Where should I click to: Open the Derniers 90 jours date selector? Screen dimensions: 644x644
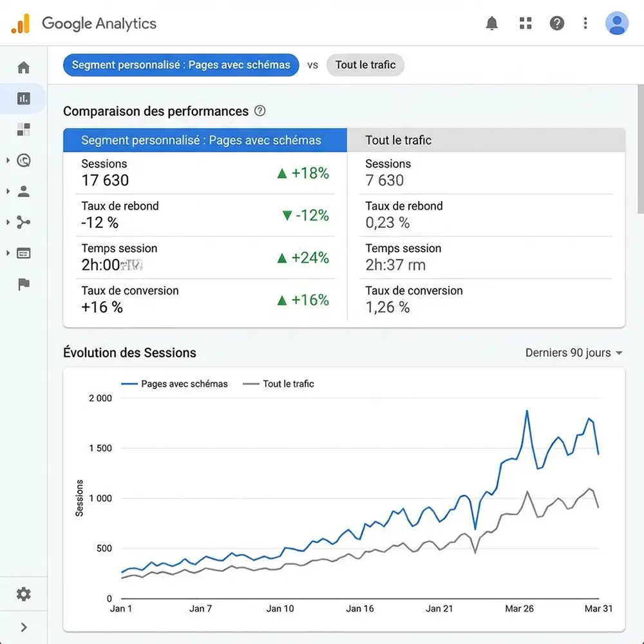573,353
